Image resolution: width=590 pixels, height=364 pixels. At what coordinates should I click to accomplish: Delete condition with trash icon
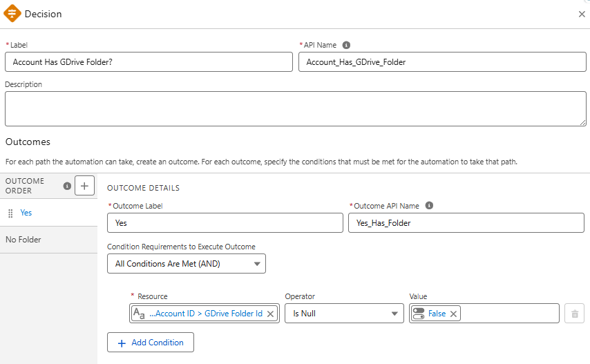click(x=575, y=314)
